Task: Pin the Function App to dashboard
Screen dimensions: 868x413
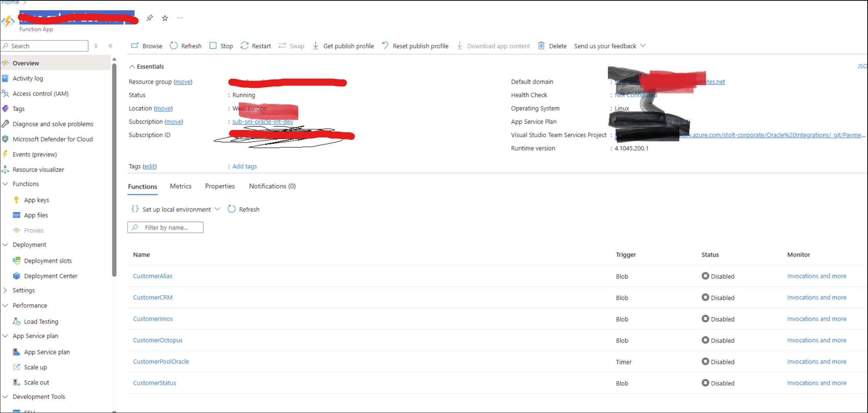Action: pyautogui.click(x=150, y=18)
